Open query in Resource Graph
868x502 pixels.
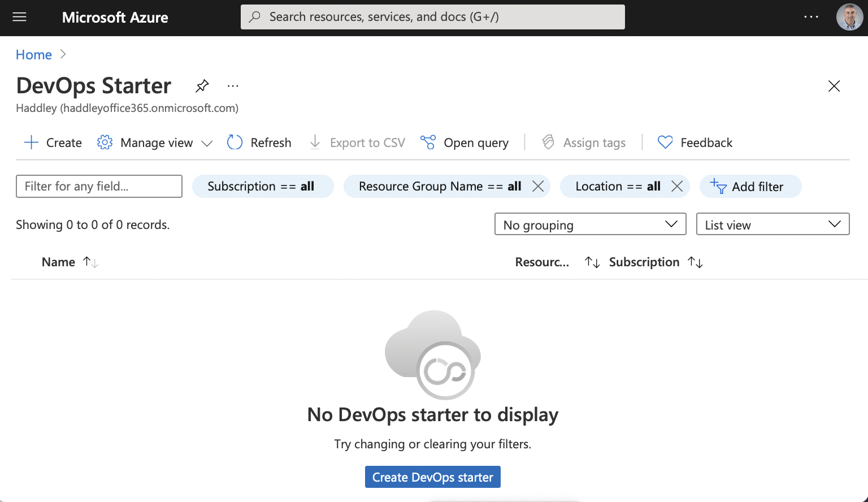click(x=465, y=142)
